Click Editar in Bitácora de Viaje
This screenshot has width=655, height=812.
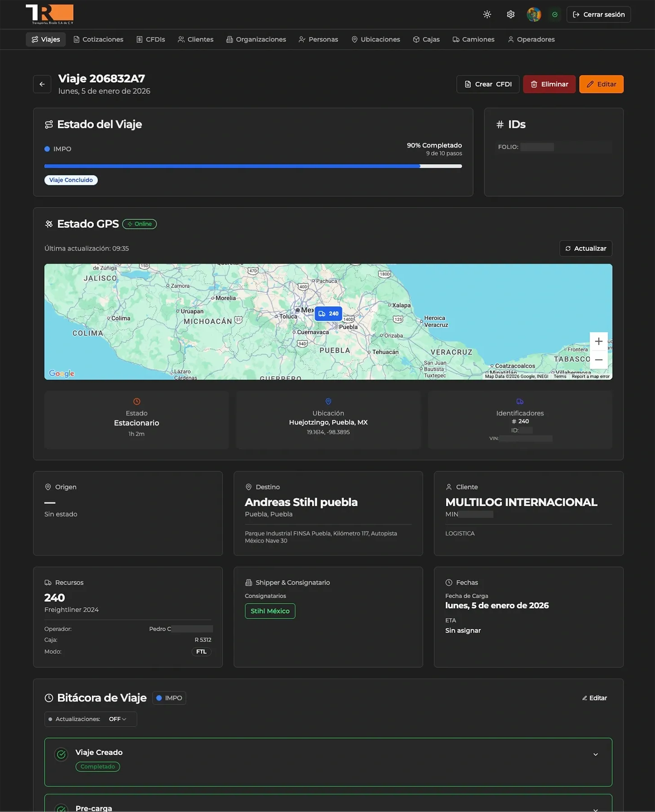pyautogui.click(x=595, y=698)
